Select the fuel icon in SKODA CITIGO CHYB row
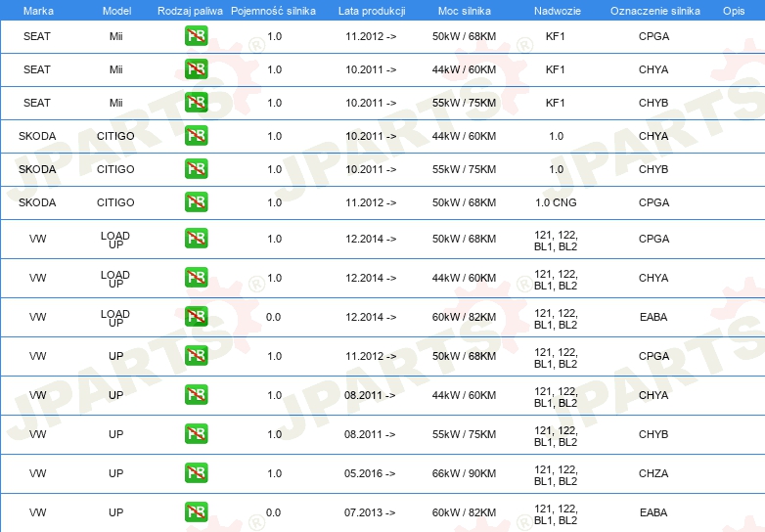This screenshot has height=532, width=765. click(196, 169)
